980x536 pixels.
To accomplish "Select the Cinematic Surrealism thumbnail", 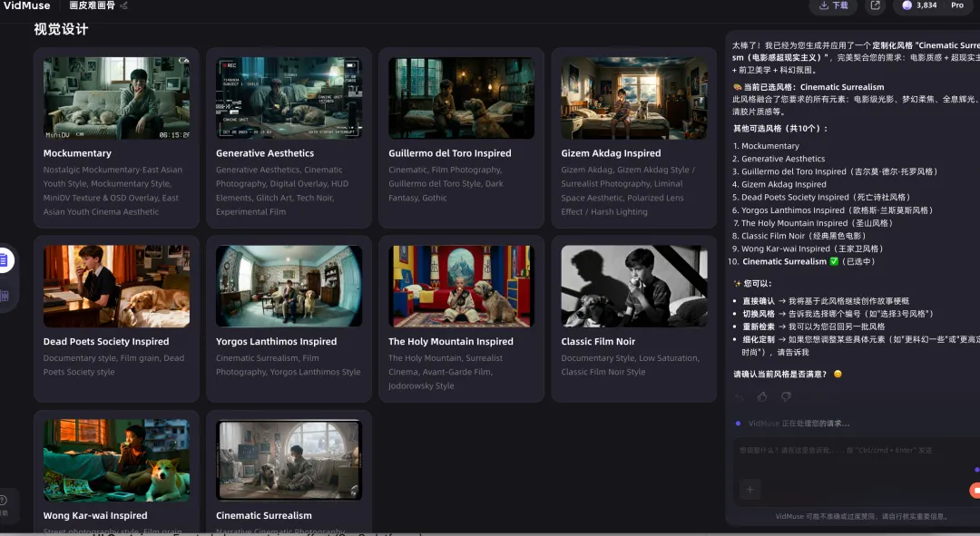I will point(289,461).
